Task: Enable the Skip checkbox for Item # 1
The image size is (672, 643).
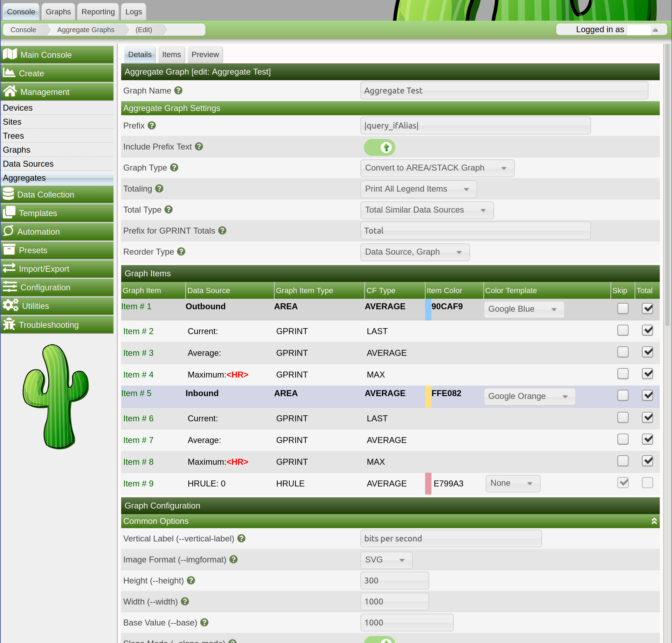Action: tap(623, 309)
